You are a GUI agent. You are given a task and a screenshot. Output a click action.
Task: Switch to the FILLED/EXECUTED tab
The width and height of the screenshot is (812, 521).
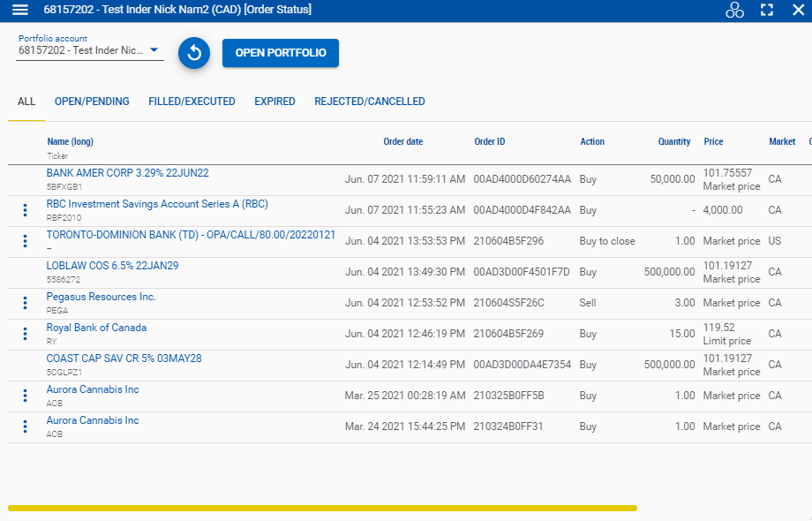(x=192, y=102)
